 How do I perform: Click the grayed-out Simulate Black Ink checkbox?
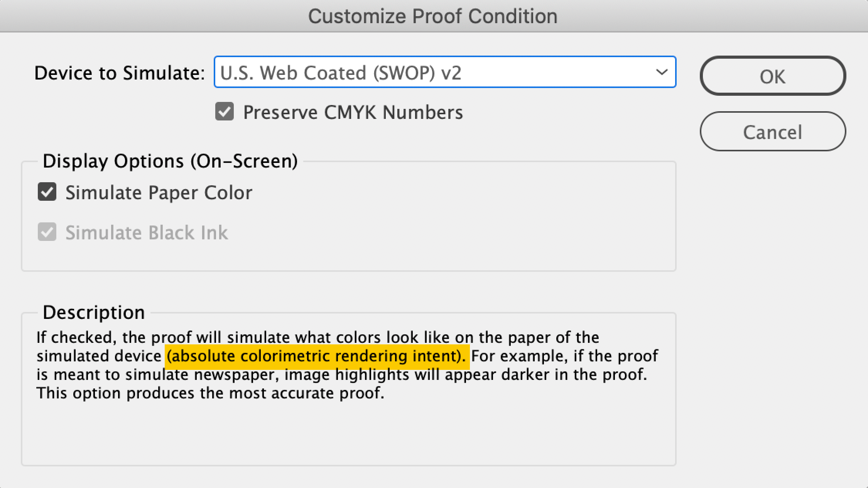[x=47, y=232]
